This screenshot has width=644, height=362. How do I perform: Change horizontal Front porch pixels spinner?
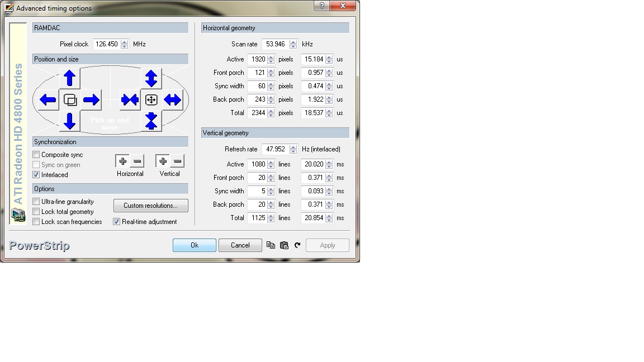tap(271, 73)
